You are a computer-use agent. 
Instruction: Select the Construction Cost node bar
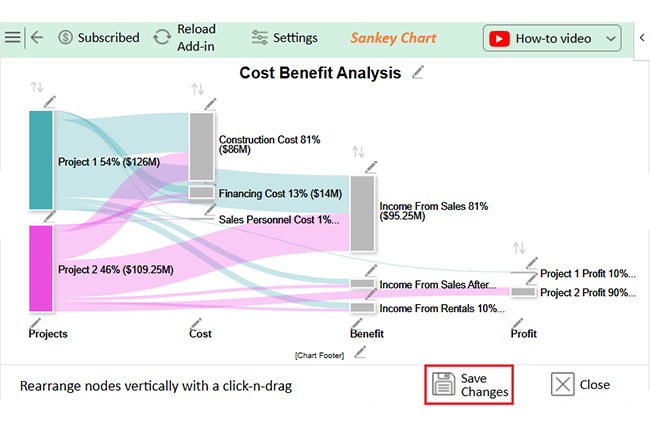[201, 146]
